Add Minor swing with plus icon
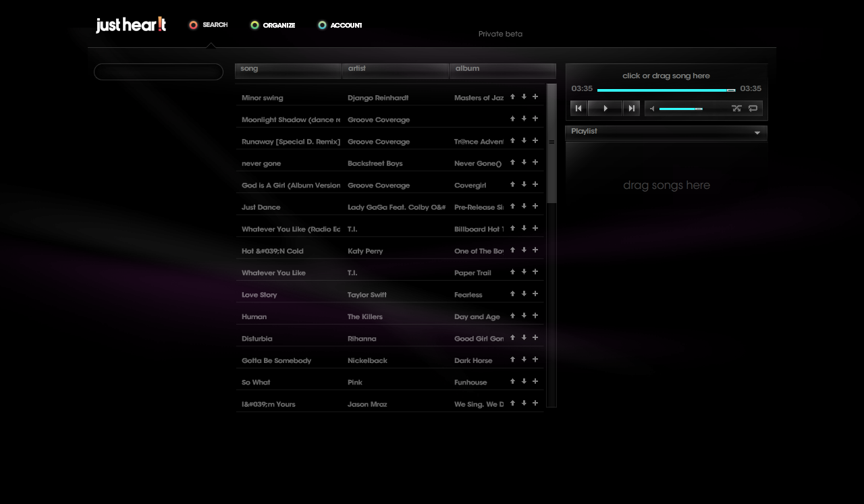 click(535, 96)
